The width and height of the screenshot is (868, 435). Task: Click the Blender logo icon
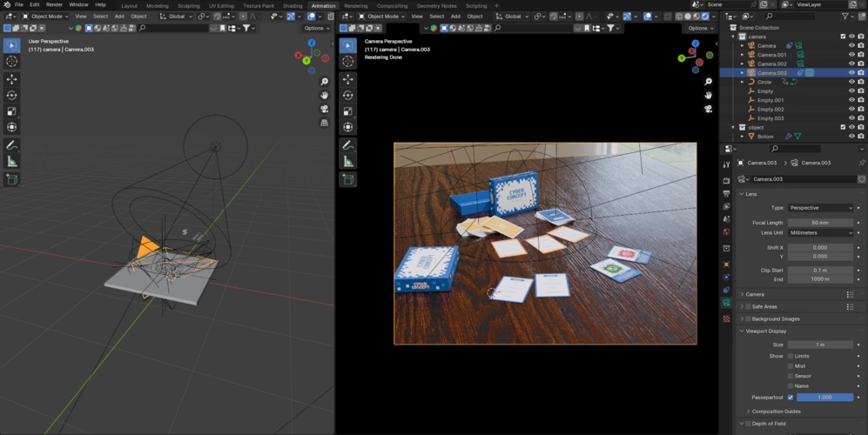pyautogui.click(x=7, y=4)
